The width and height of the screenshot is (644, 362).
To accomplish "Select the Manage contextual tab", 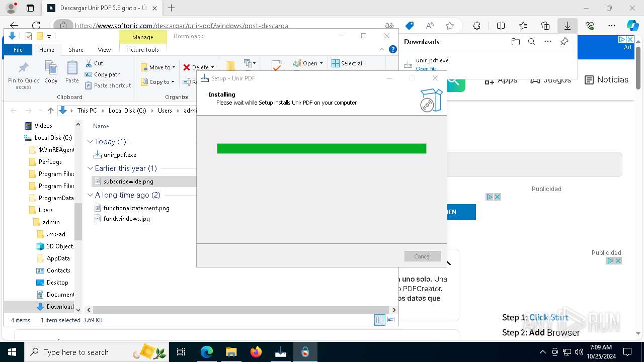I will point(142,37).
